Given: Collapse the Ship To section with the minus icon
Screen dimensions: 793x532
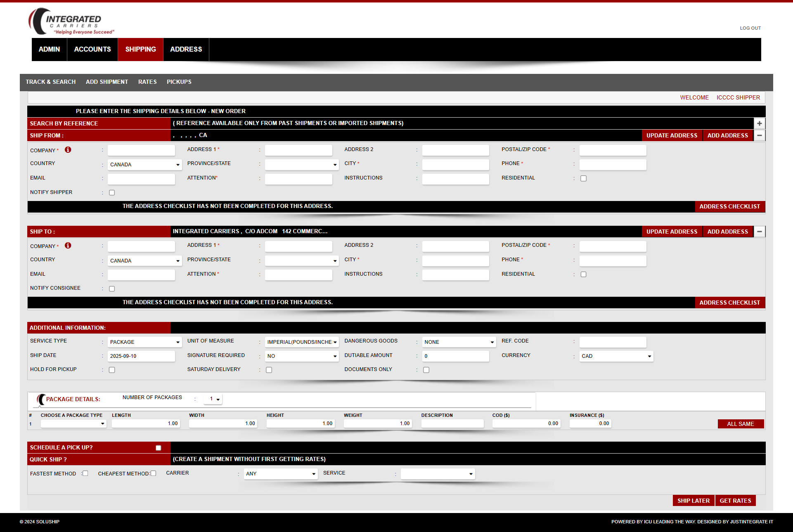Looking at the screenshot, I should click(x=760, y=232).
